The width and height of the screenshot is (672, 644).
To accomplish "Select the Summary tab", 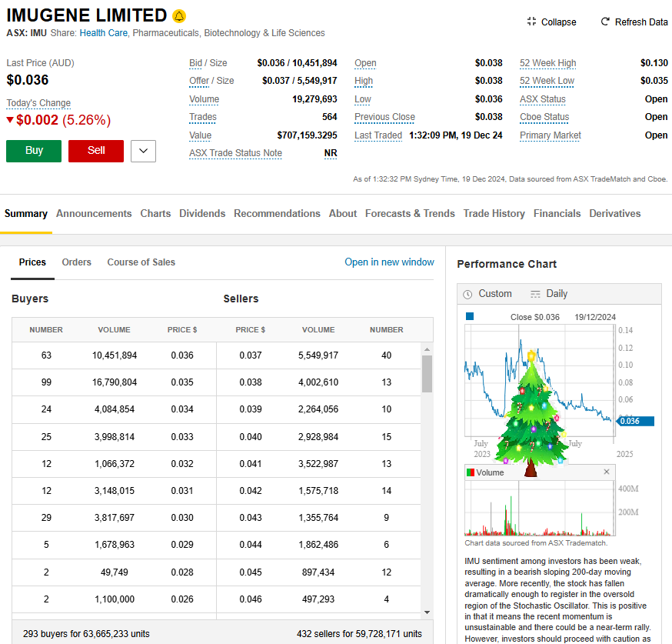I will click(26, 214).
